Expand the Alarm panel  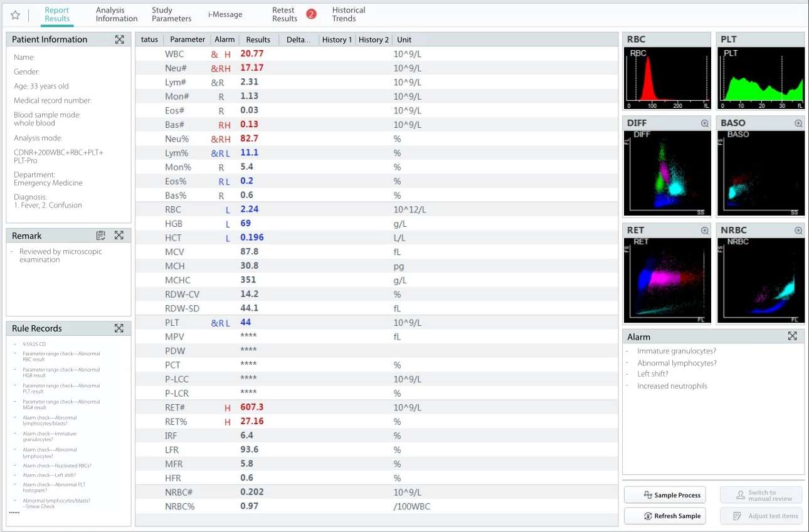click(792, 336)
